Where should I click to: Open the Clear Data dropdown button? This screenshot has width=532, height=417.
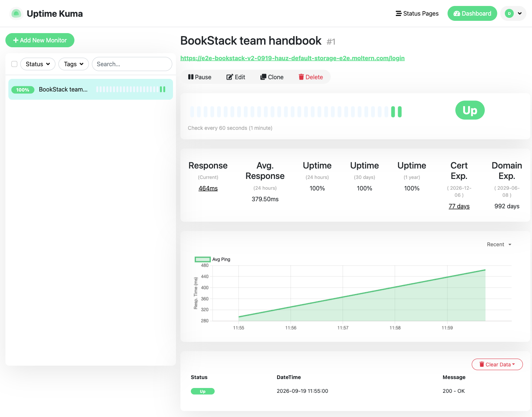[497, 365]
